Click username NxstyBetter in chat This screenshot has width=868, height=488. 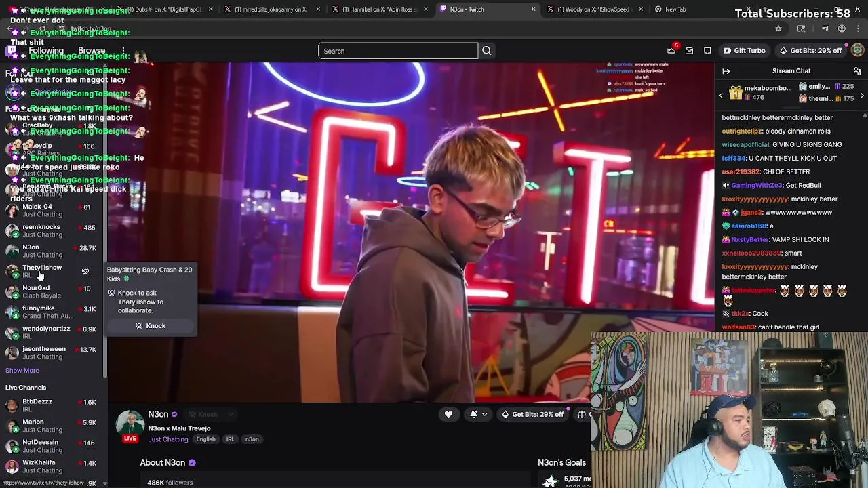[x=750, y=240]
